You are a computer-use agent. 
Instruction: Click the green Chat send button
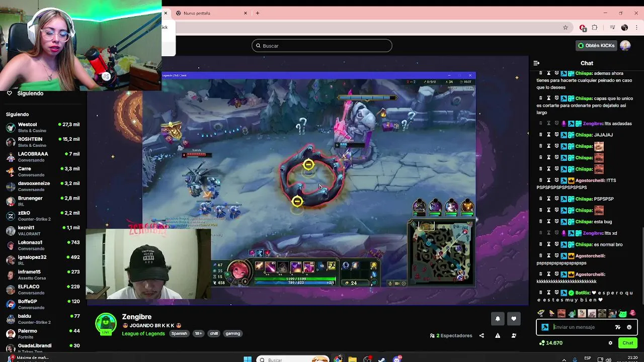click(628, 343)
